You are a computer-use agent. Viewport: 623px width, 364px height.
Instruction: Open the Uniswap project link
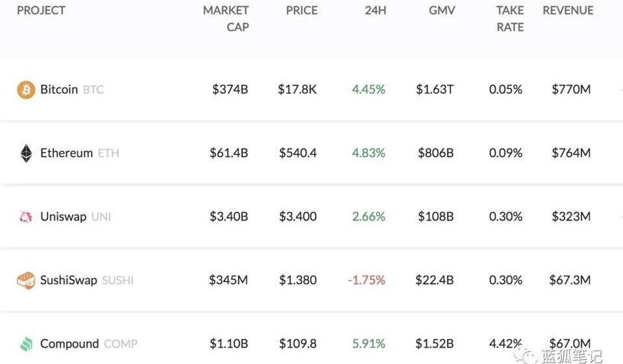coord(63,217)
